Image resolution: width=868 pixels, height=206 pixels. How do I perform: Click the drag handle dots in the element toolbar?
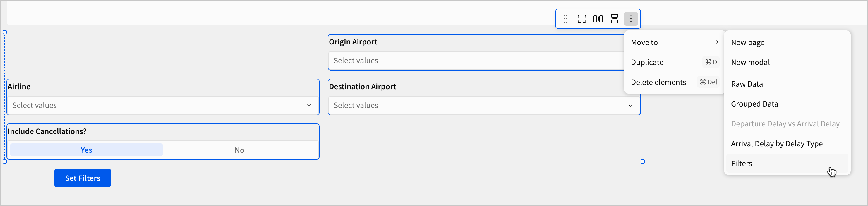click(x=565, y=19)
